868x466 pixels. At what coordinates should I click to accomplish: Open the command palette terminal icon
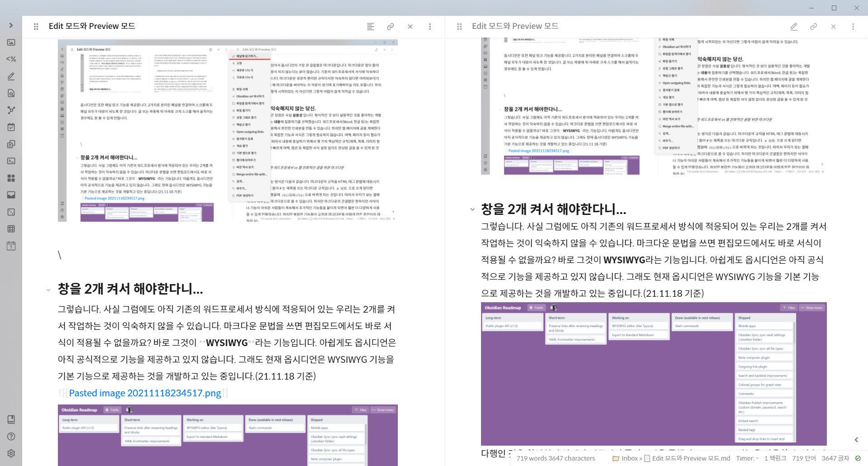pyautogui.click(x=11, y=161)
